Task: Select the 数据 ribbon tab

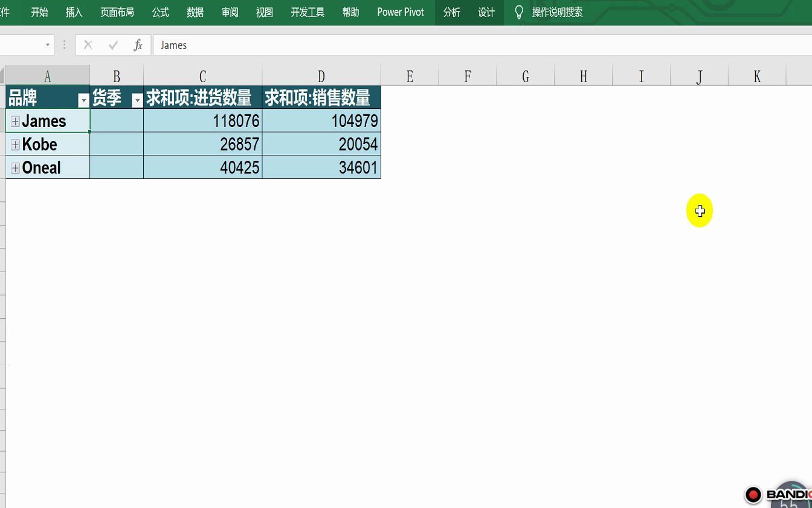Action: (x=195, y=12)
